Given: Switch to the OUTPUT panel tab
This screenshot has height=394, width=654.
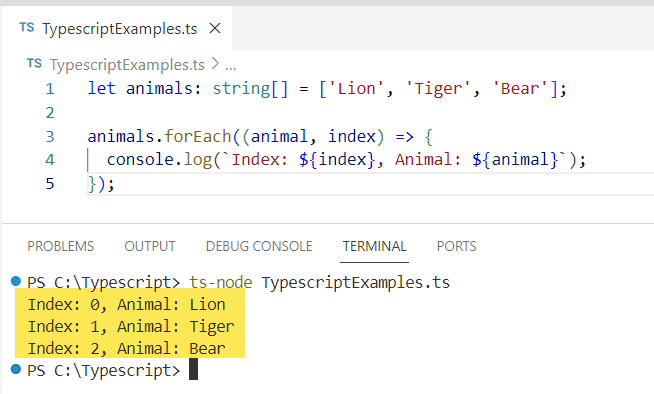Looking at the screenshot, I should pos(150,246).
